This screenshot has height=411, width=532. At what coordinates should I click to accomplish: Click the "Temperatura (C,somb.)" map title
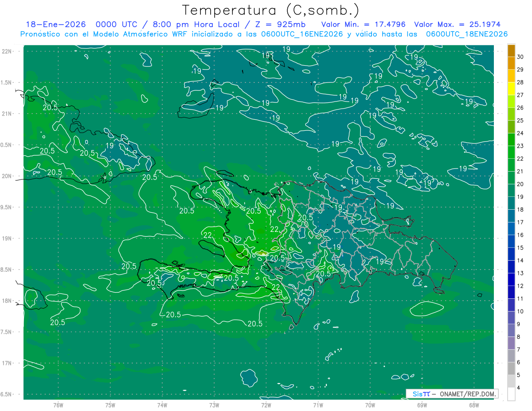pyautogui.click(x=271, y=10)
